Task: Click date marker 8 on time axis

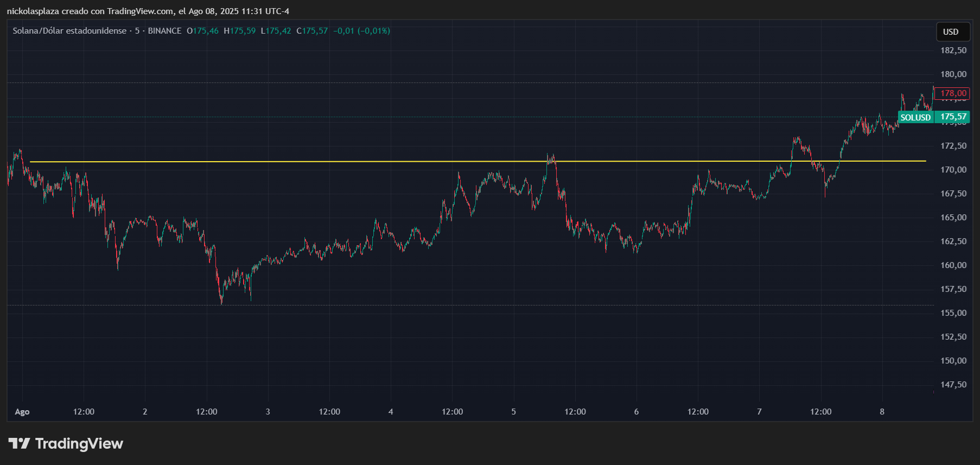Action: click(x=882, y=412)
